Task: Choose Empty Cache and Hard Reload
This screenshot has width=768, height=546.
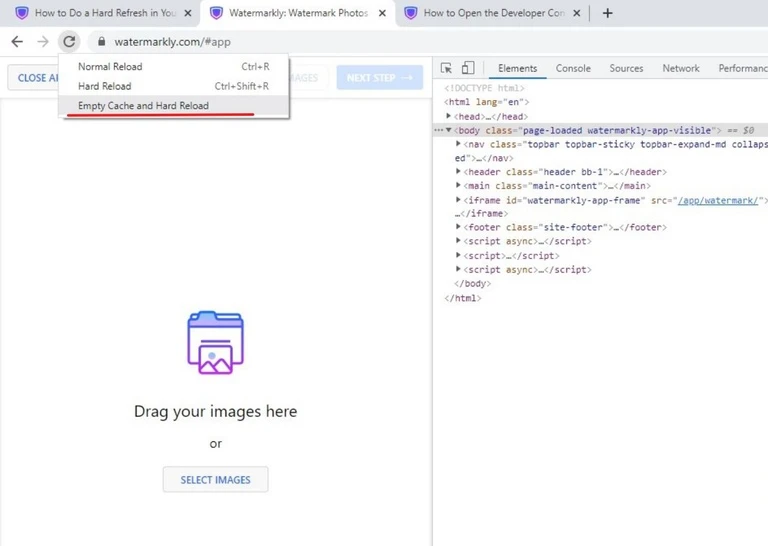Action: (174, 106)
